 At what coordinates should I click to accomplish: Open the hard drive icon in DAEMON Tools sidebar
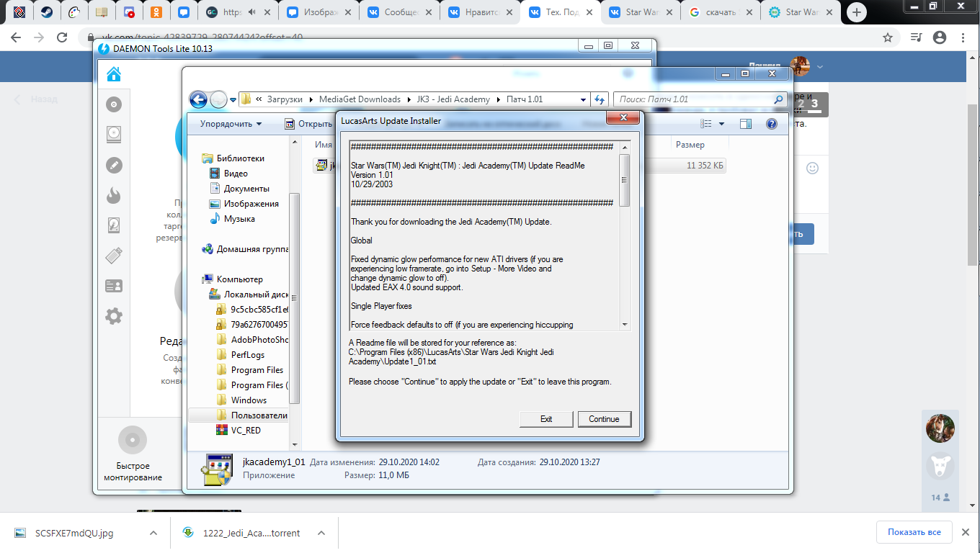[114, 135]
